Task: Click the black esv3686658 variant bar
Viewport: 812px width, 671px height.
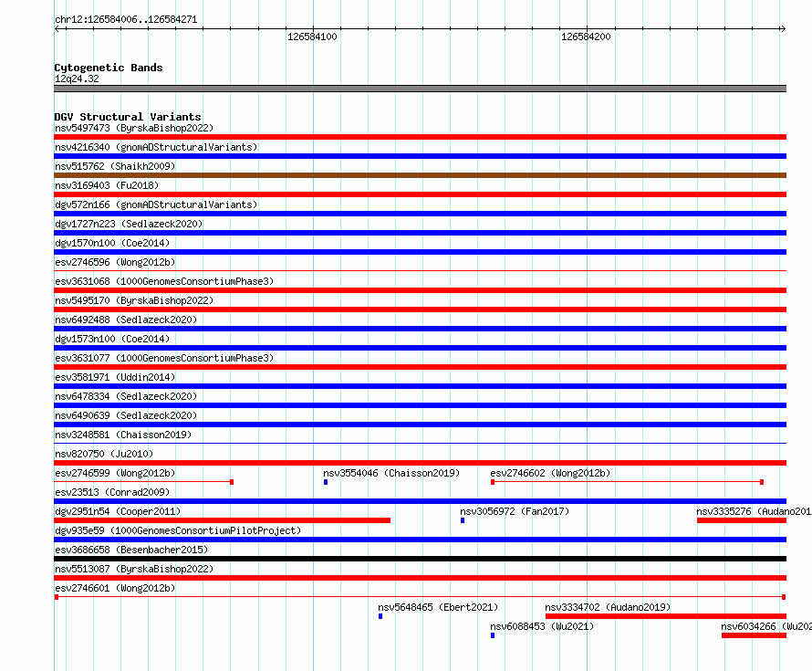Action: click(x=420, y=559)
